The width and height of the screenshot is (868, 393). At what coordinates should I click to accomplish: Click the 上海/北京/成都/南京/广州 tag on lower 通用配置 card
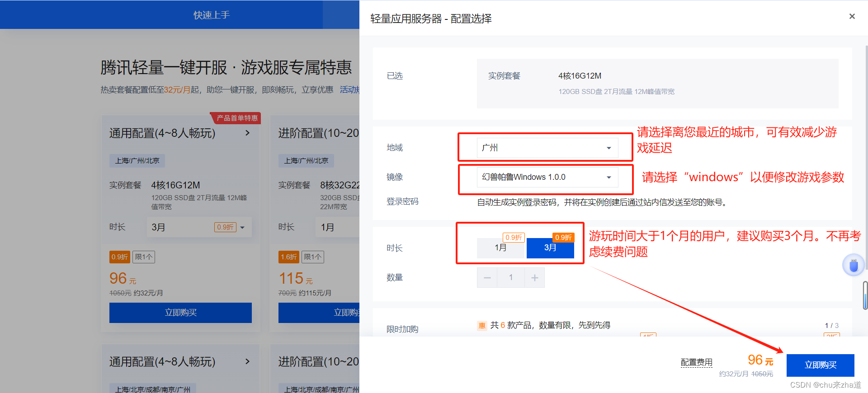tap(153, 388)
